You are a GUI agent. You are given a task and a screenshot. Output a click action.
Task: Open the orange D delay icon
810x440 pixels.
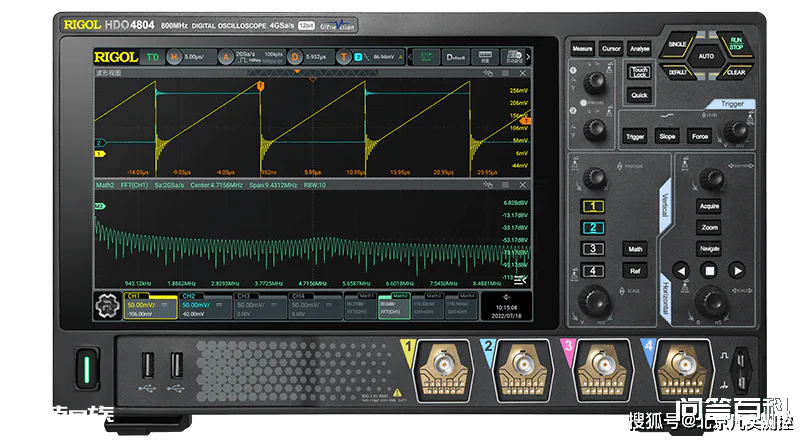(x=294, y=57)
